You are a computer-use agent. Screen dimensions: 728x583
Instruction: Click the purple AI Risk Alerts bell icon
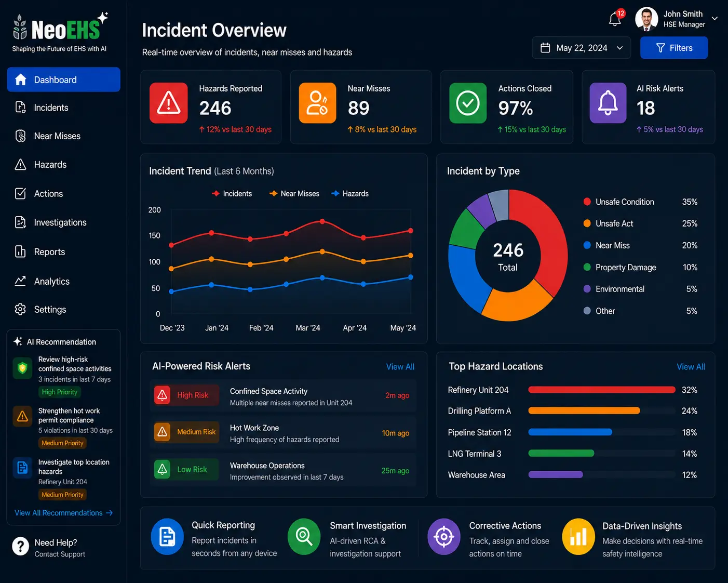608,103
